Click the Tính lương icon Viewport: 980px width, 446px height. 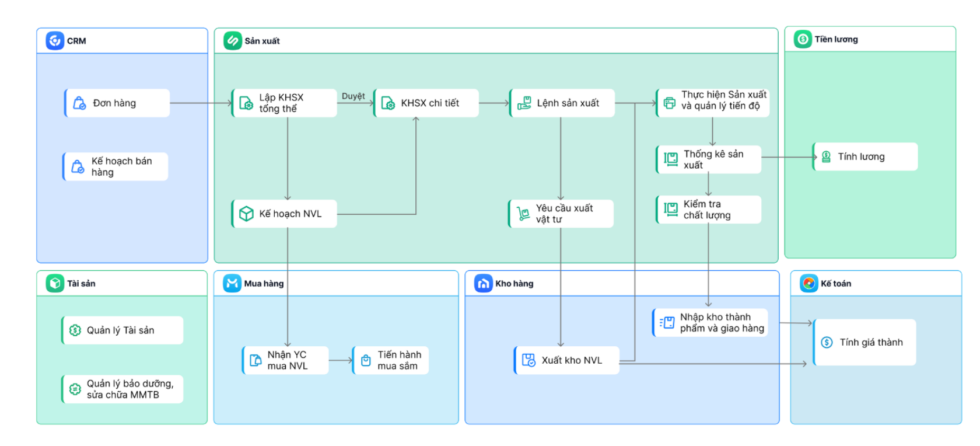826,156
